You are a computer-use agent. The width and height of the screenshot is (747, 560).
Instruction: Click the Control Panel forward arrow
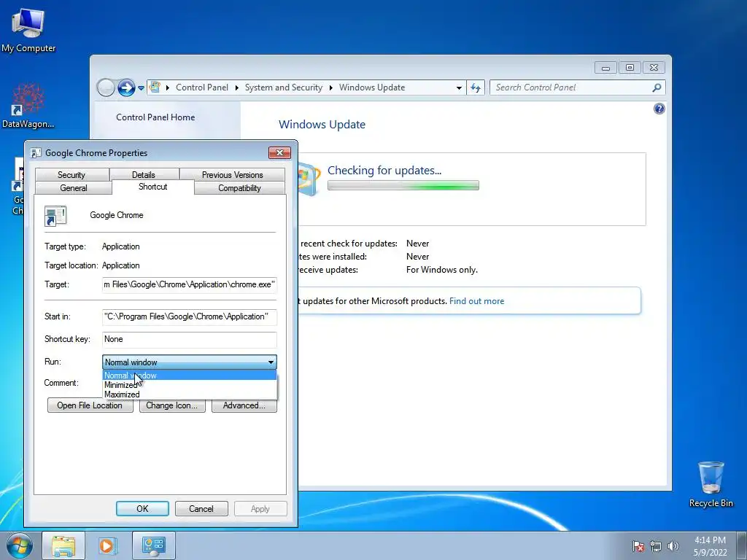126,87
